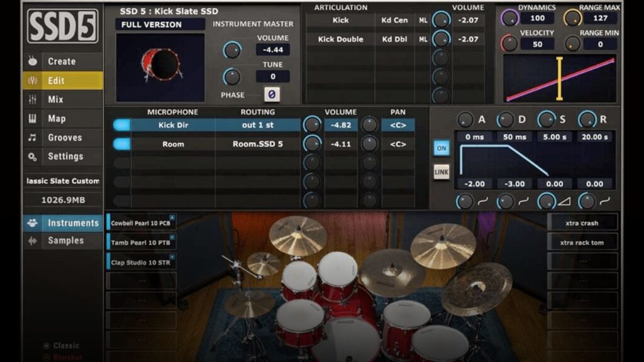644x362 pixels.
Task: Toggle the ADSR envelope ON button
Action: pyautogui.click(x=441, y=148)
